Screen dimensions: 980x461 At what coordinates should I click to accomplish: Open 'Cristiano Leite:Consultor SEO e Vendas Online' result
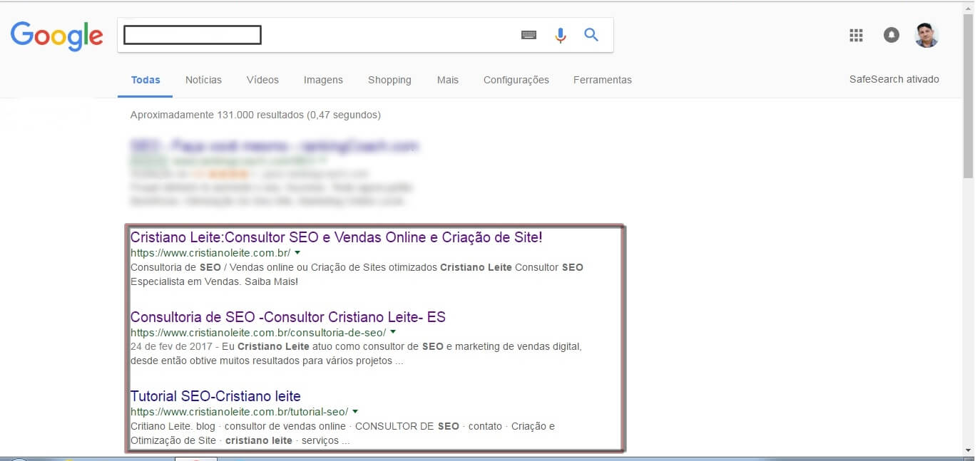(336, 237)
